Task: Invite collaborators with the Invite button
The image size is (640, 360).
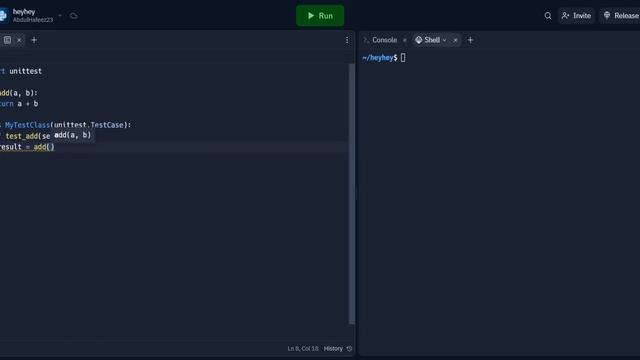Action: click(576, 16)
